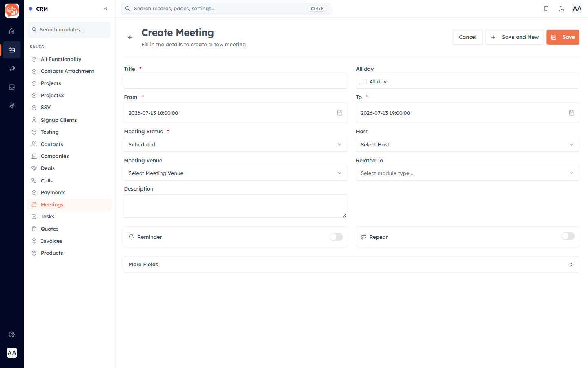Open Settings gear icon at bottom

(x=12, y=334)
